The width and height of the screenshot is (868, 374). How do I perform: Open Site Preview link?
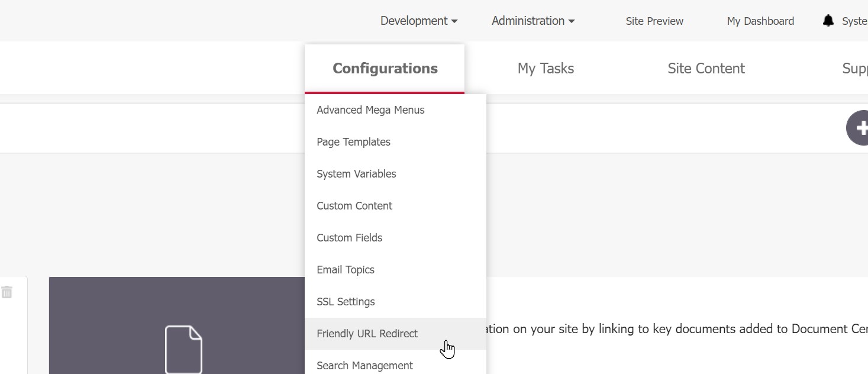[x=654, y=21]
